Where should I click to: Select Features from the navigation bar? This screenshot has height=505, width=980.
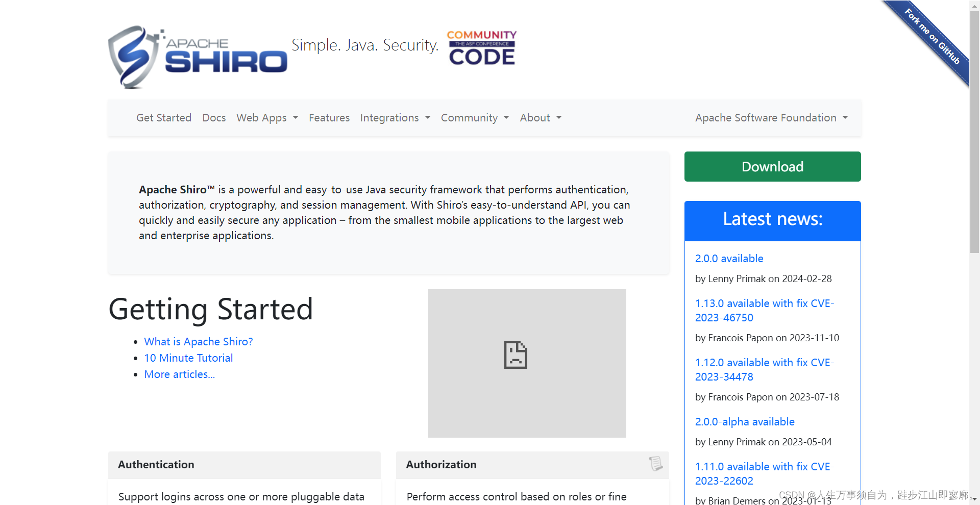click(x=329, y=117)
